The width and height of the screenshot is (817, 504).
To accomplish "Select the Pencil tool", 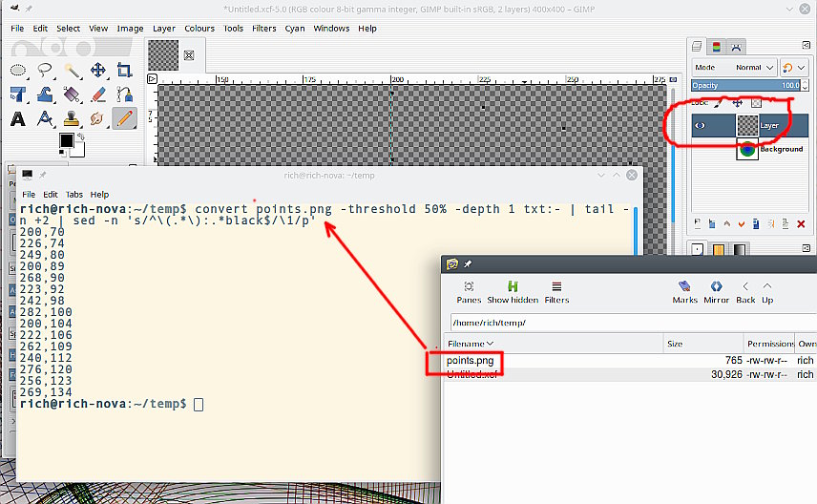I will coord(124,118).
